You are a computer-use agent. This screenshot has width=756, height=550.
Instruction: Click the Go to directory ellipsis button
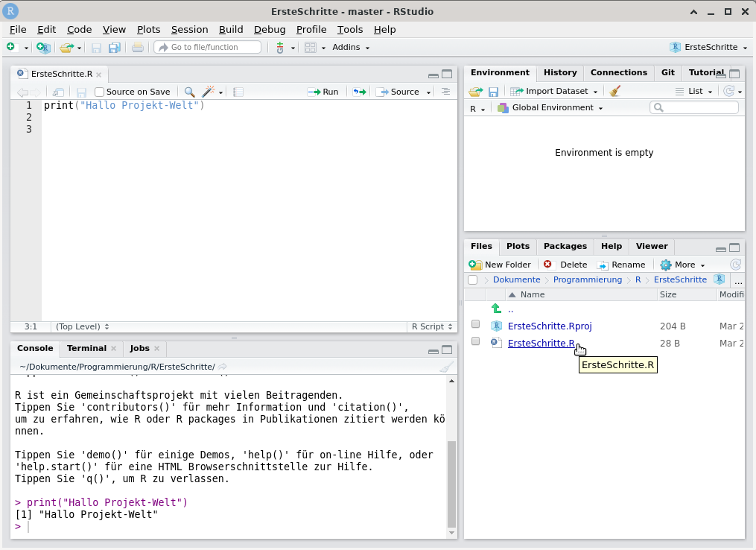[738, 281]
